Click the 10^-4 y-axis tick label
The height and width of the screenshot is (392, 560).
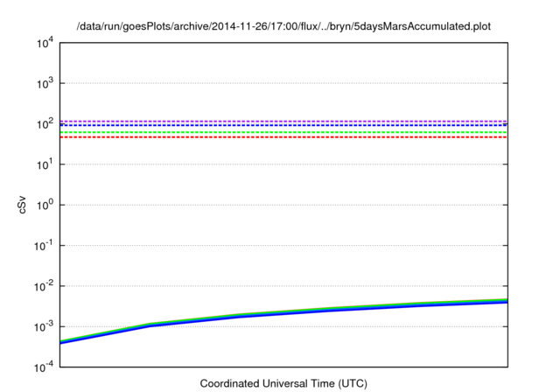44,367
